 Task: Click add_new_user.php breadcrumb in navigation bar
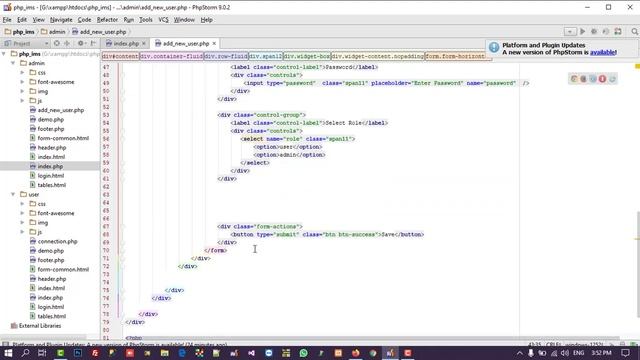(x=99, y=31)
